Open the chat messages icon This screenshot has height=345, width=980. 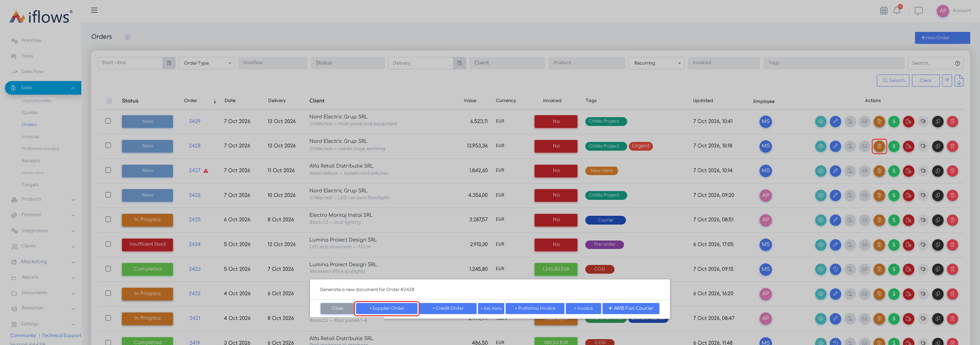click(x=919, y=11)
